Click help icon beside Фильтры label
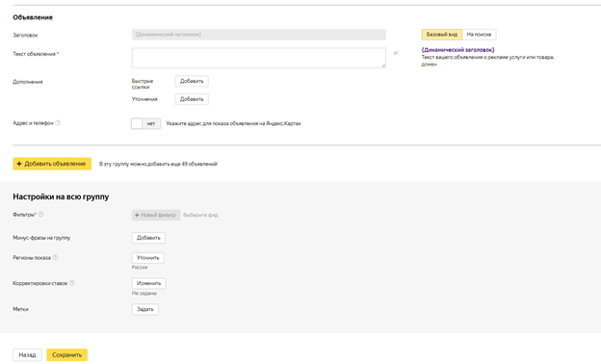The image size is (601, 364). click(x=41, y=214)
